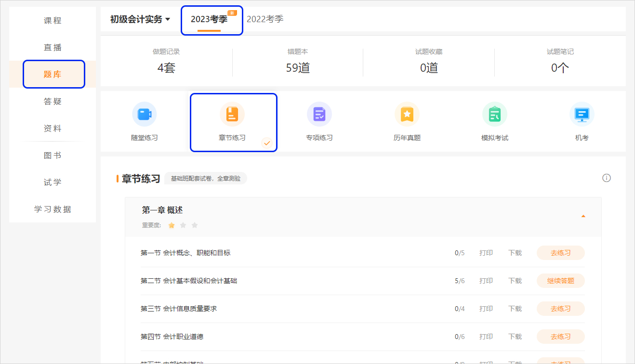Image resolution: width=635 pixels, height=364 pixels.
Task: Open 题库 in the left sidebar
Action: click(x=53, y=74)
